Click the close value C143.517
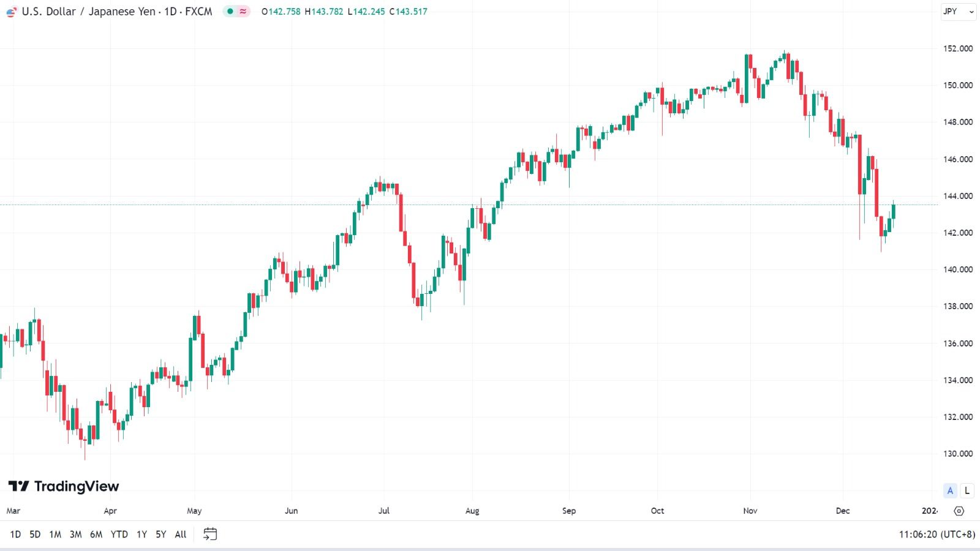The height and width of the screenshot is (551, 980). [409, 12]
